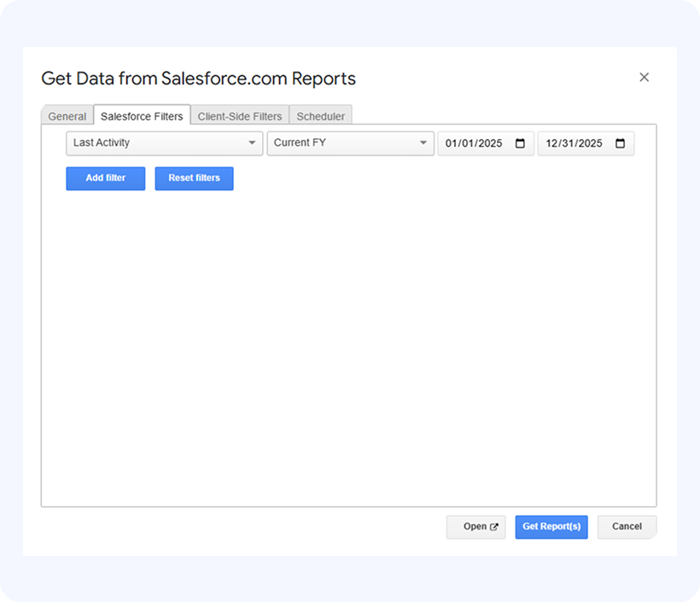Select the Salesforce Filters tab
This screenshot has height=602, width=700.
[x=142, y=116]
